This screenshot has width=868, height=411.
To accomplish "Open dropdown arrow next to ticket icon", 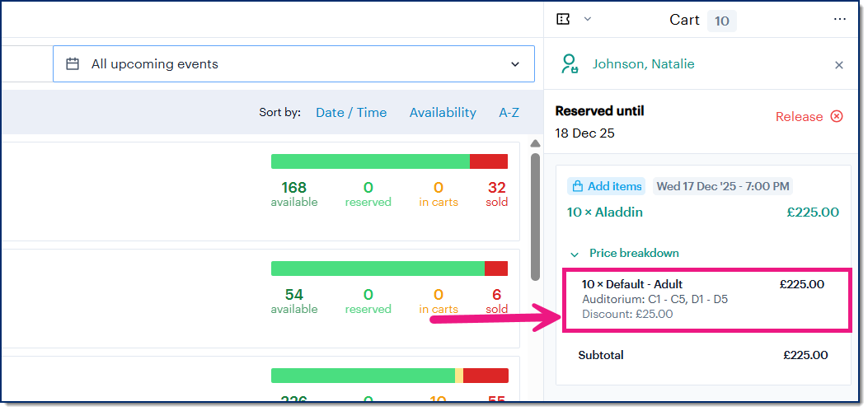I will point(588,20).
